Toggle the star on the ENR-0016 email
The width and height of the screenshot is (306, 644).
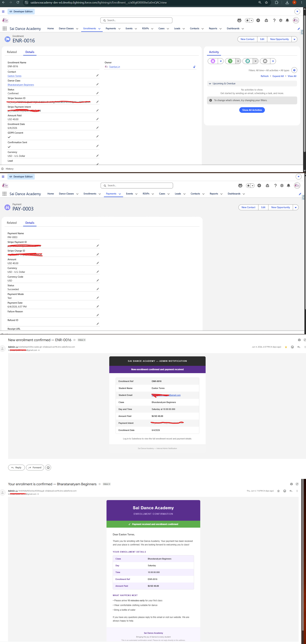pos(286,347)
